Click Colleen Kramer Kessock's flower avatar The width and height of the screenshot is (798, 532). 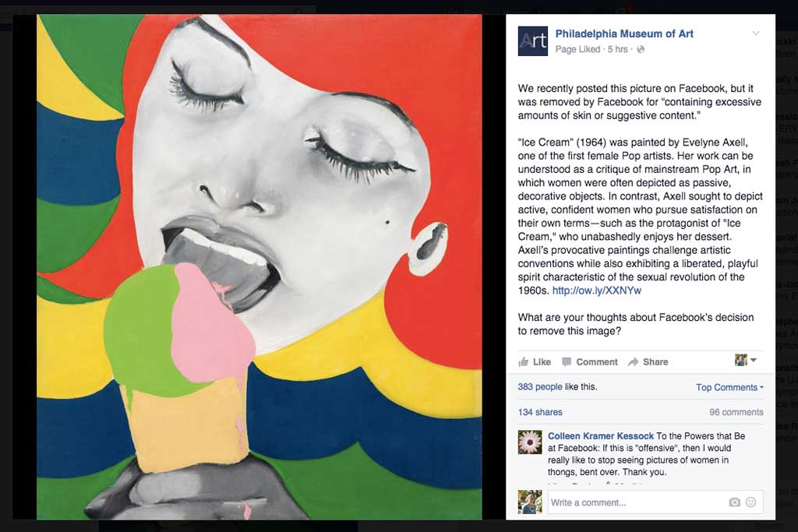click(530, 442)
